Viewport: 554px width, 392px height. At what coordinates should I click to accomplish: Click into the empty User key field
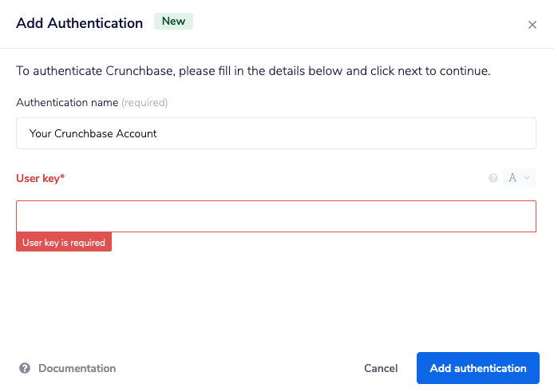click(275, 216)
